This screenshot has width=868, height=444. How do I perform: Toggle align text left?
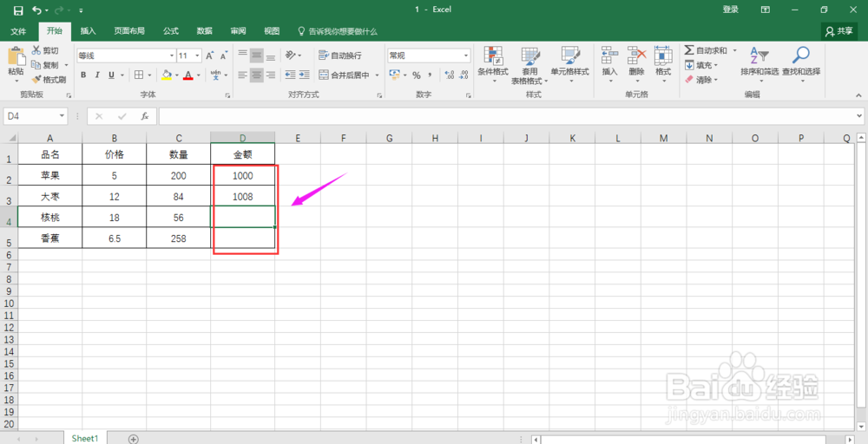[x=242, y=75]
